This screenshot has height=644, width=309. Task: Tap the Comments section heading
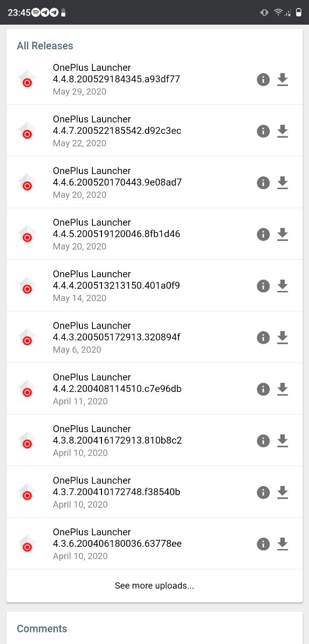pyautogui.click(x=42, y=629)
